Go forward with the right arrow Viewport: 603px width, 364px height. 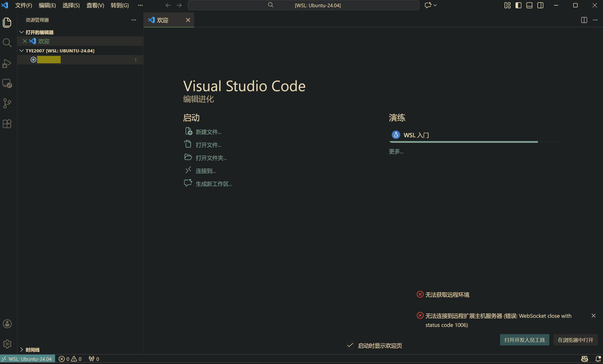pos(179,5)
